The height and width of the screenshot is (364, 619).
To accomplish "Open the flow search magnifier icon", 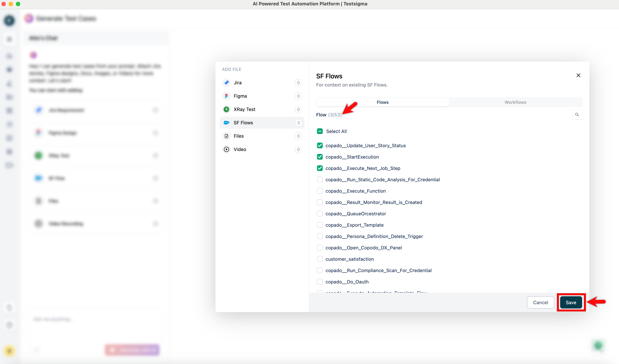I will (x=577, y=115).
